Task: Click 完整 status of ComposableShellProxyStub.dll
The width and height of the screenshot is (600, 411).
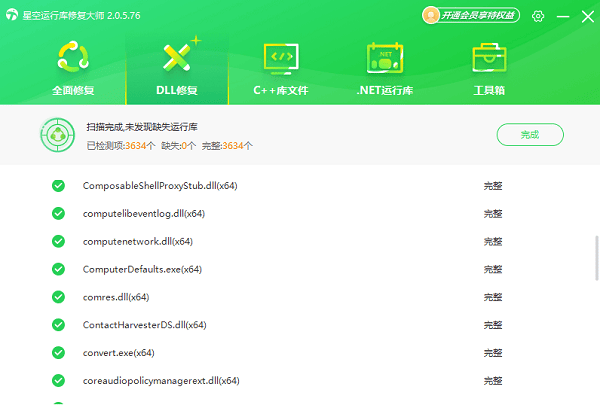Action: click(493, 186)
